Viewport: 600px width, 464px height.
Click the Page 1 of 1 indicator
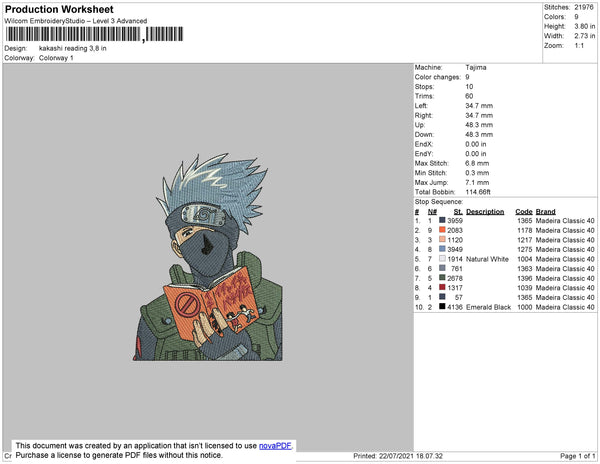577,456
